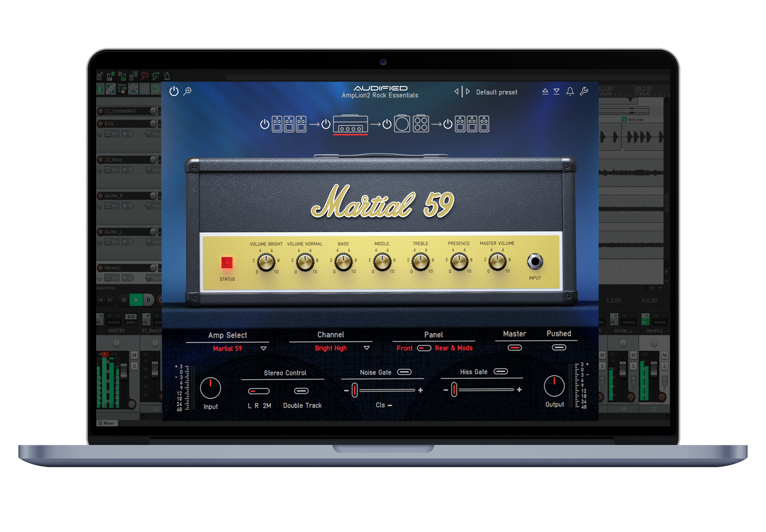Click the Volume Bright knob
This screenshot has height=532, width=766.
click(266, 262)
